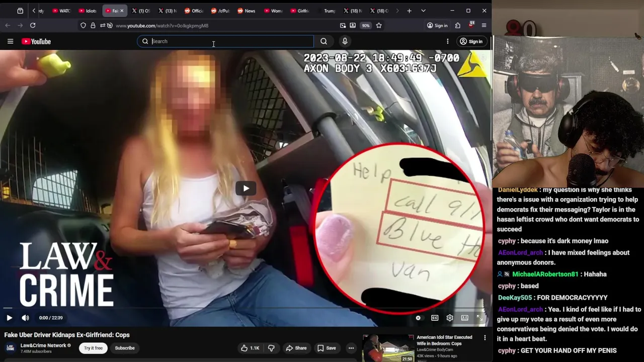View site padlock security info
Screen dimensions: 644x362
93,26
